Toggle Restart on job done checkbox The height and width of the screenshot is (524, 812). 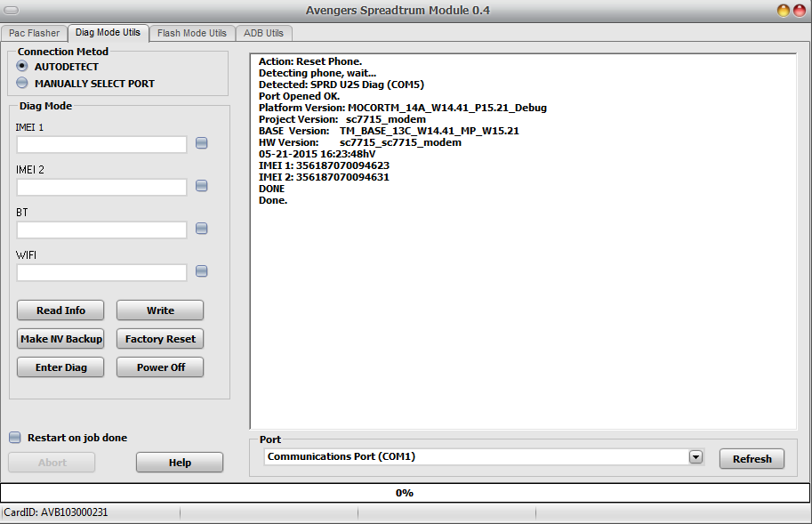point(15,438)
